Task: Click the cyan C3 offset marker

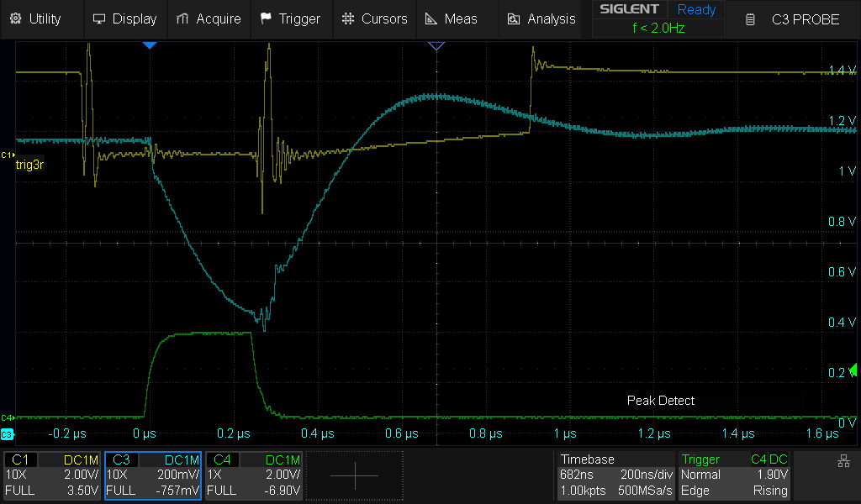Action: (8, 434)
